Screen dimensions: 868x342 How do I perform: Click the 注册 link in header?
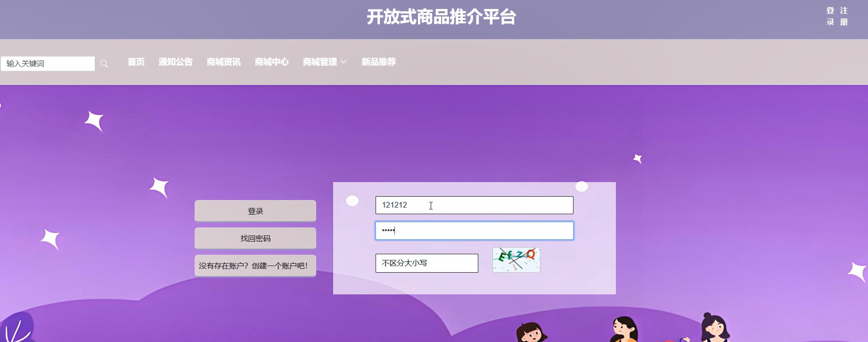[x=844, y=16]
